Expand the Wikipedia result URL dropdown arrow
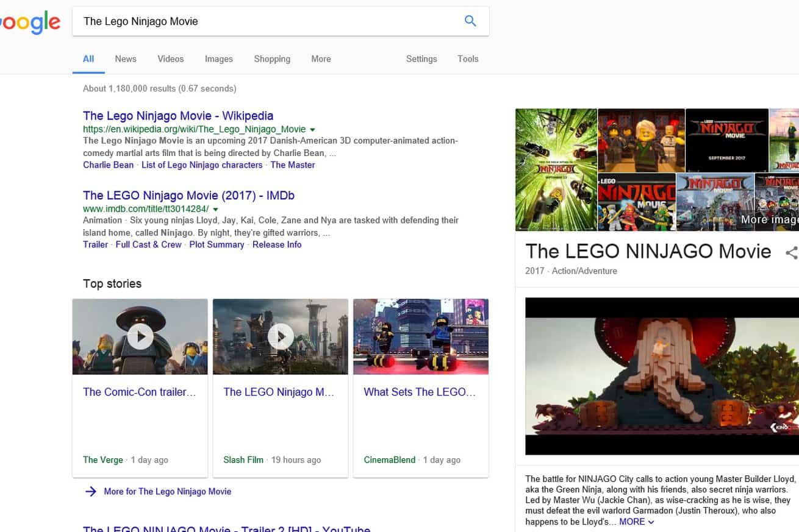The image size is (799, 532). click(x=312, y=130)
